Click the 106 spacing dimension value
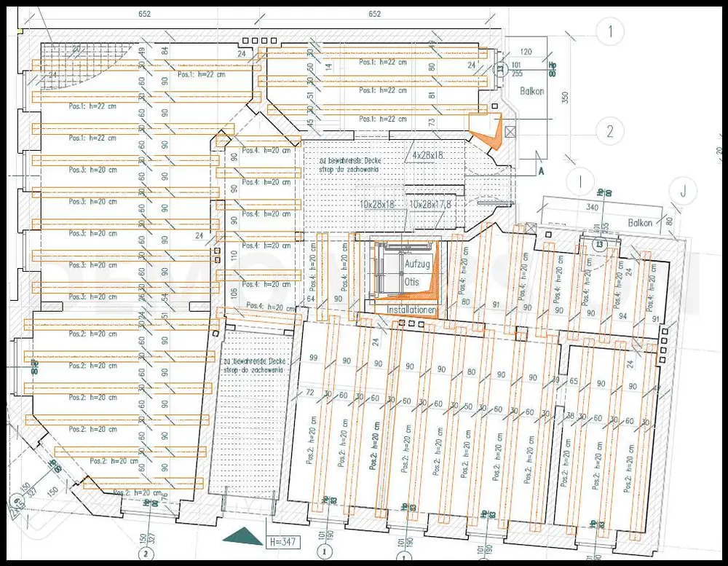The image size is (728, 566). (234, 292)
